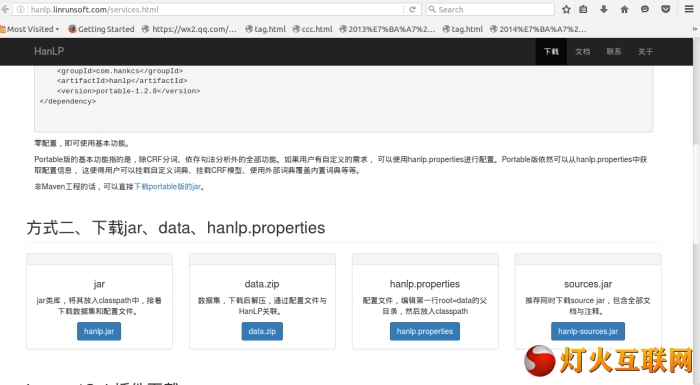700x385 pixels.
Task: Click the 下载portable版的jar link
Action: pyautogui.click(x=167, y=187)
